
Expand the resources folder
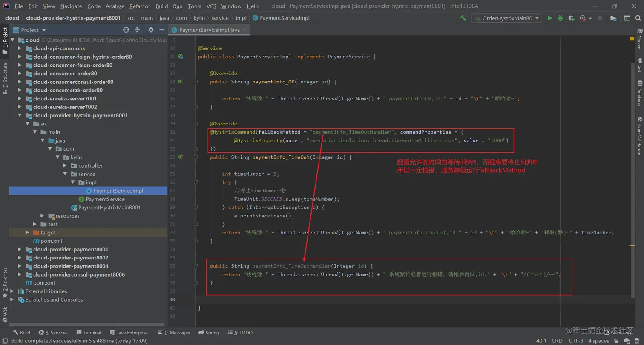[43, 216]
